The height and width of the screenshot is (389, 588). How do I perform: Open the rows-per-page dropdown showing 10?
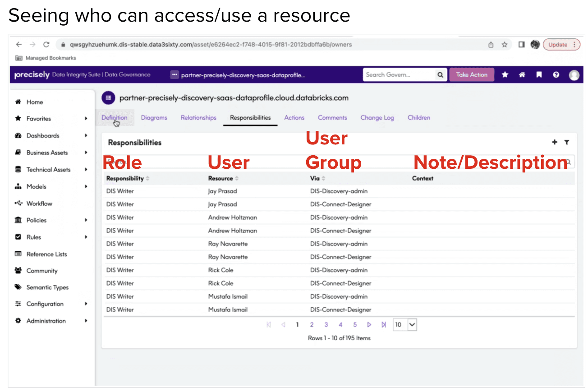coord(405,324)
